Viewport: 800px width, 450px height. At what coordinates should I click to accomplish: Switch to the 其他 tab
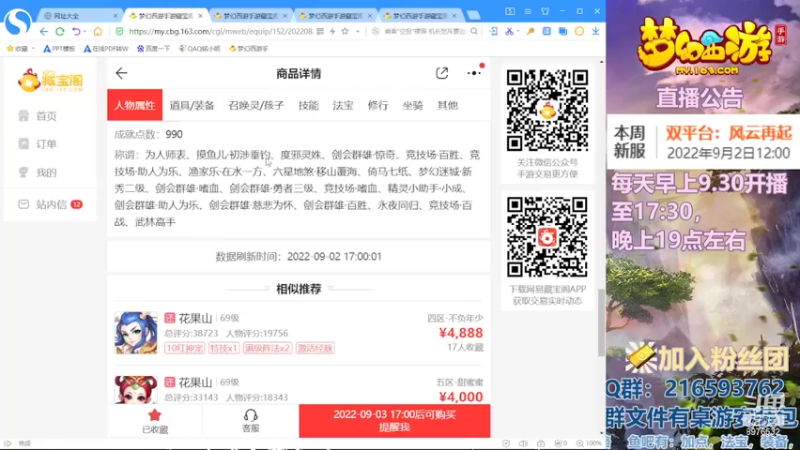(447, 105)
